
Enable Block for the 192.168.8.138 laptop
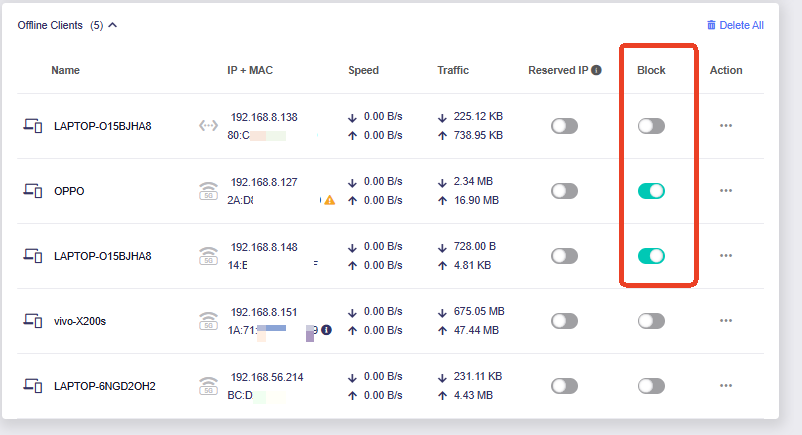(651, 126)
